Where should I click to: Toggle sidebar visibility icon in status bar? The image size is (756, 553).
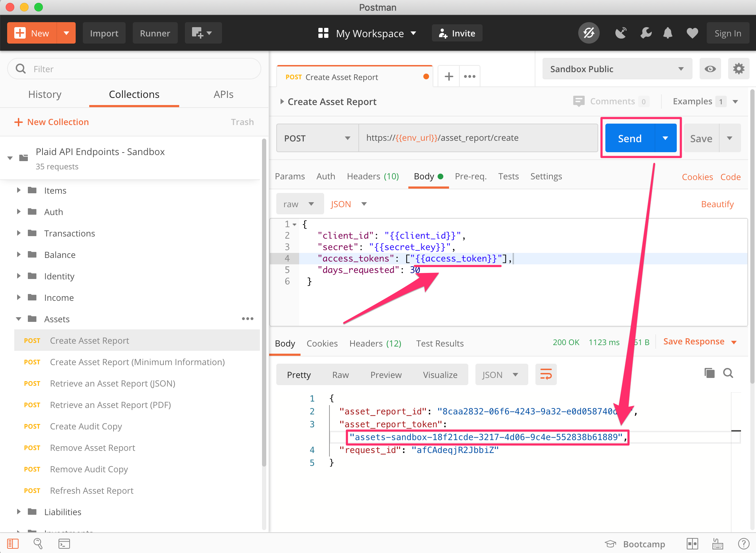(13, 544)
